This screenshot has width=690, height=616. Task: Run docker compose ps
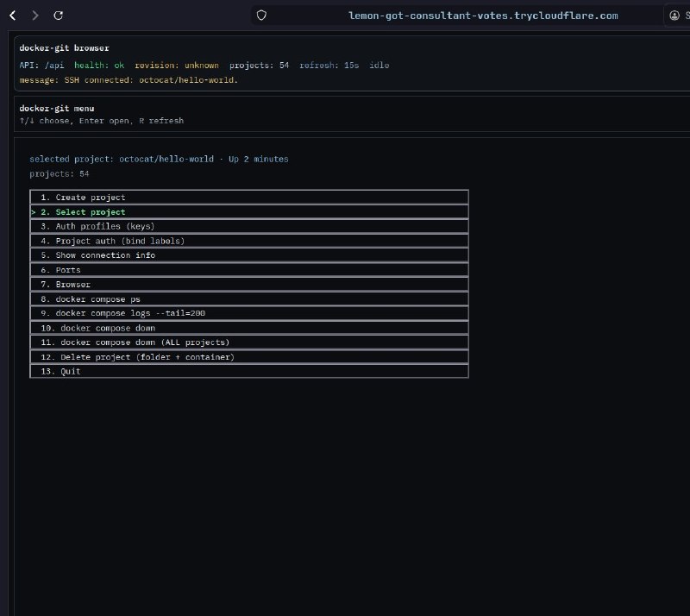click(249, 299)
